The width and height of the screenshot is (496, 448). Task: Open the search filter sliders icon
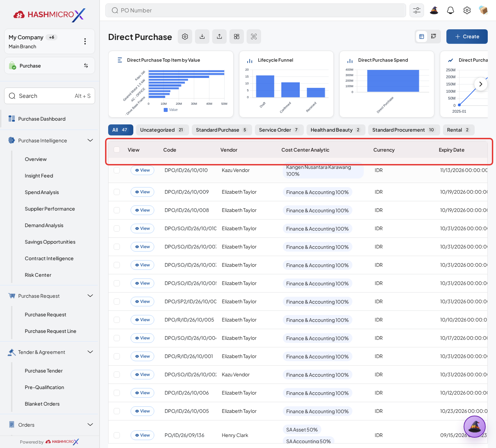[x=417, y=10]
